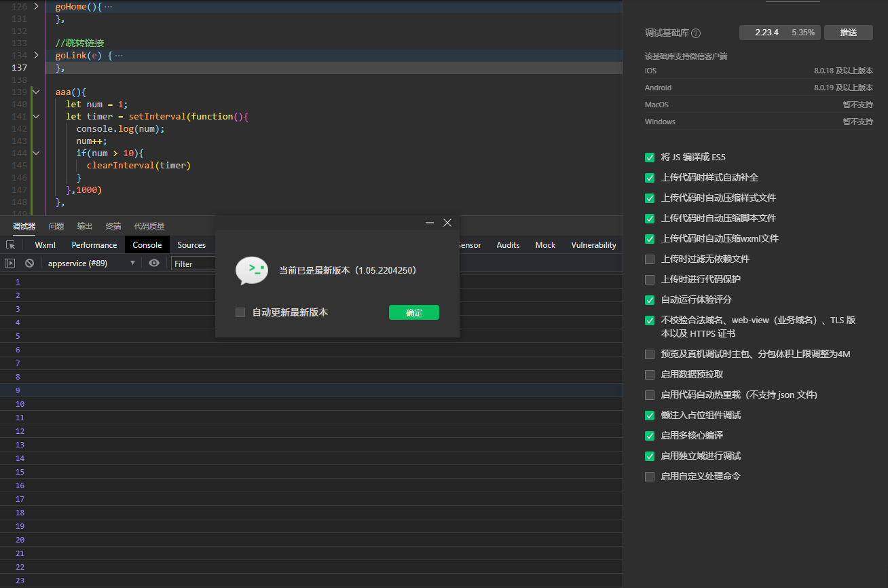This screenshot has width=888, height=588.
Task: Click the WeChat DevTools logo in dialog
Action: coord(251,270)
